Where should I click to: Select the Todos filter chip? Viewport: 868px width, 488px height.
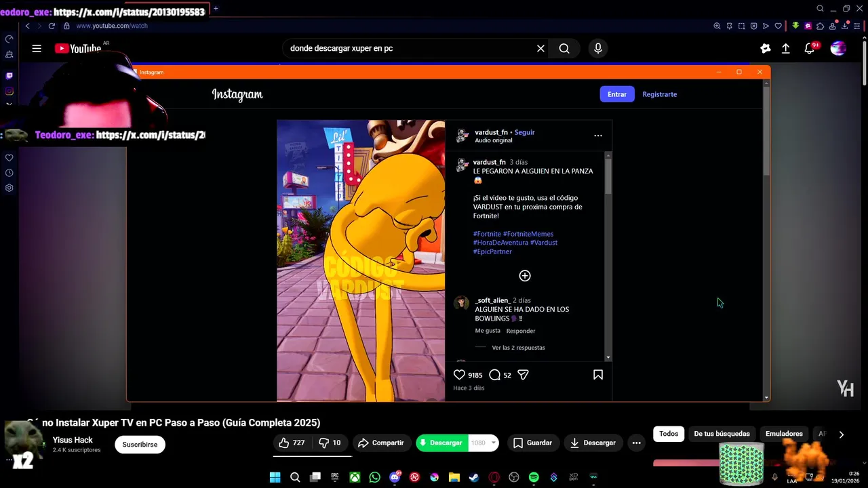click(669, 434)
